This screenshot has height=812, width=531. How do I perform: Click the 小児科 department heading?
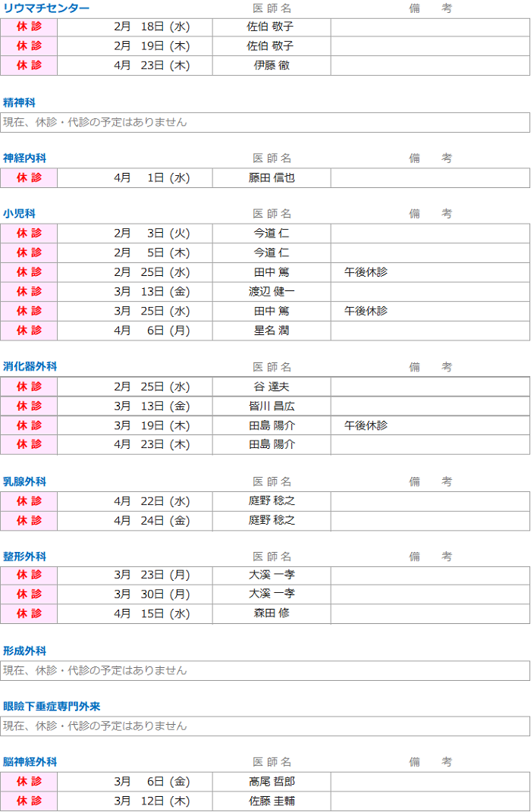(x=19, y=214)
